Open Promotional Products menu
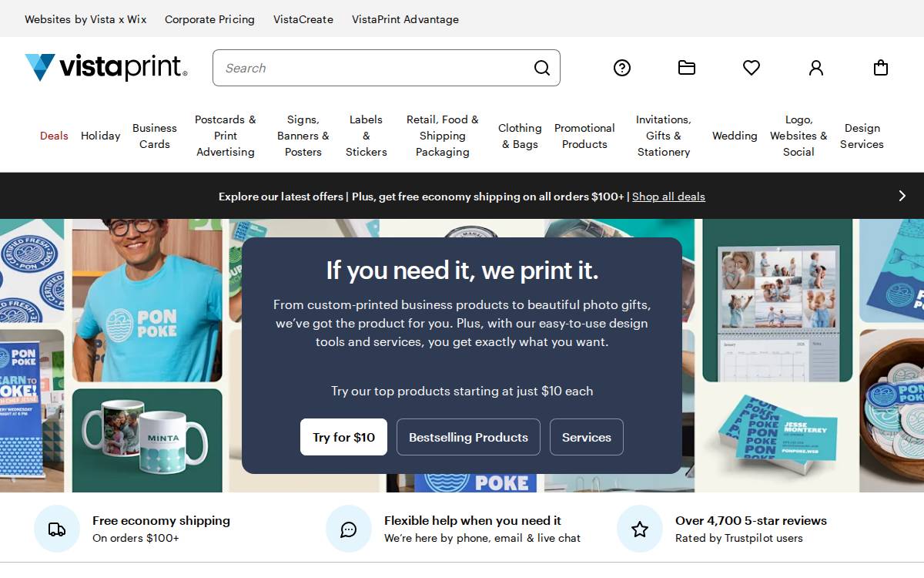 pyautogui.click(x=584, y=136)
